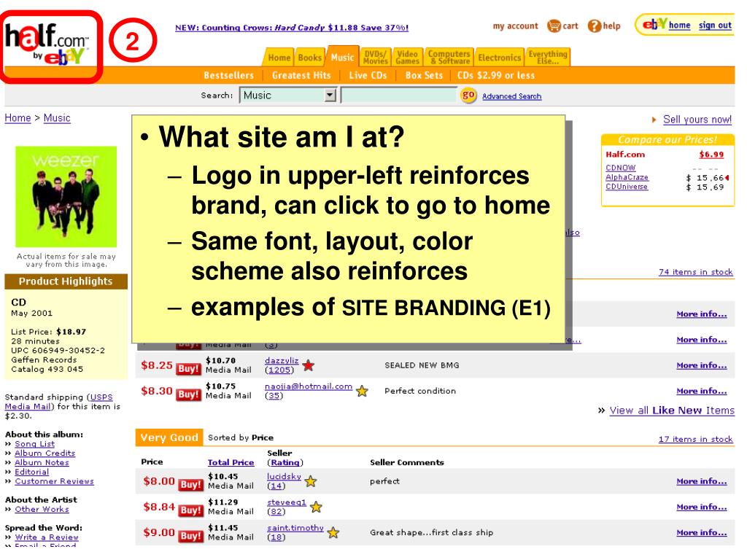
Task: Open Greatest Hits submenu item
Action: (301, 75)
